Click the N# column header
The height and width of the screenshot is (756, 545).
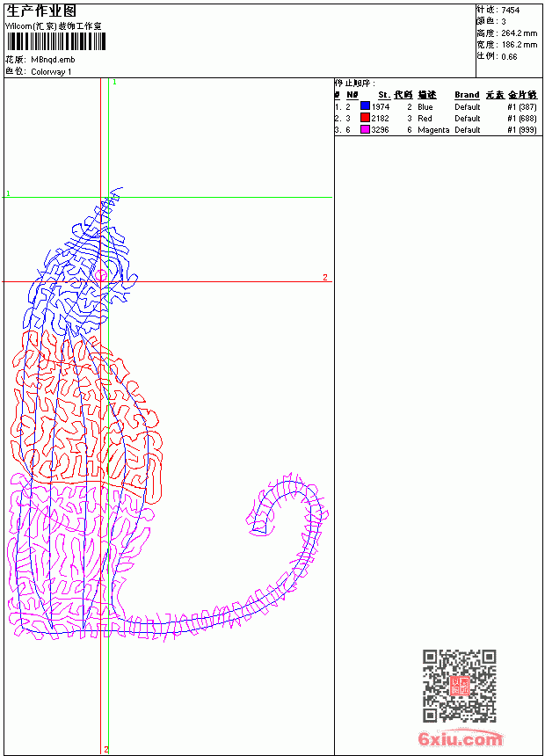click(x=352, y=95)
